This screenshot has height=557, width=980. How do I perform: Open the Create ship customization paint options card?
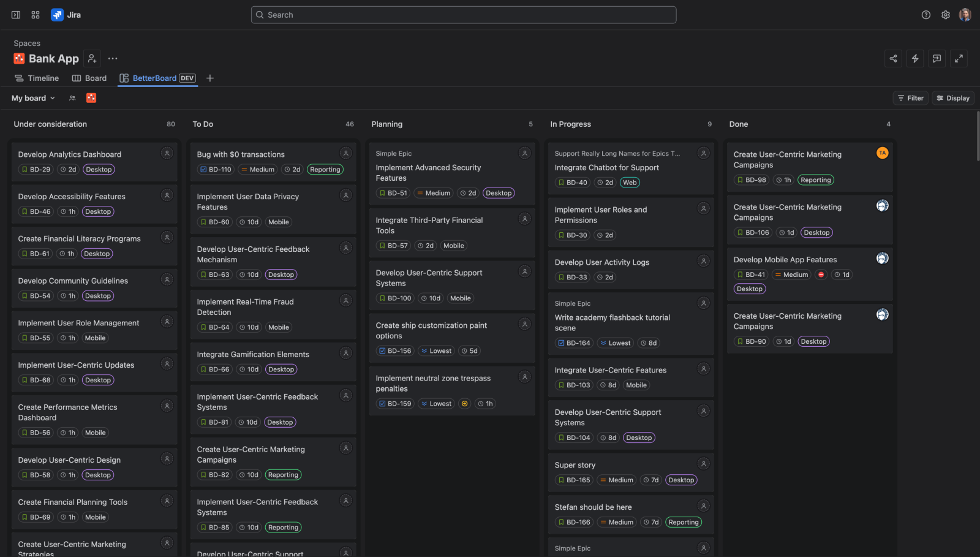click(452, 337)
